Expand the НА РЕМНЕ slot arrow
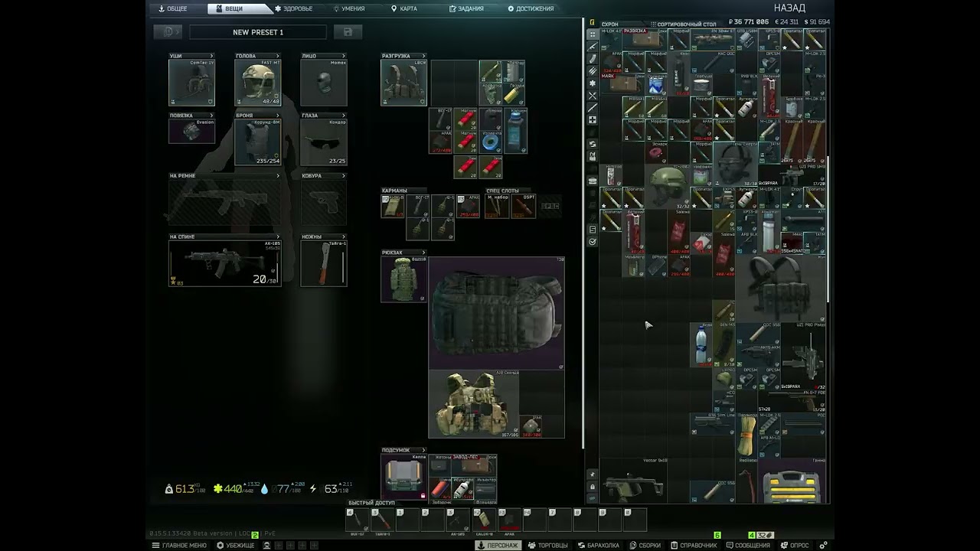Image resolution: width=980 pixels, height=551 pixels. pos(278,176)
